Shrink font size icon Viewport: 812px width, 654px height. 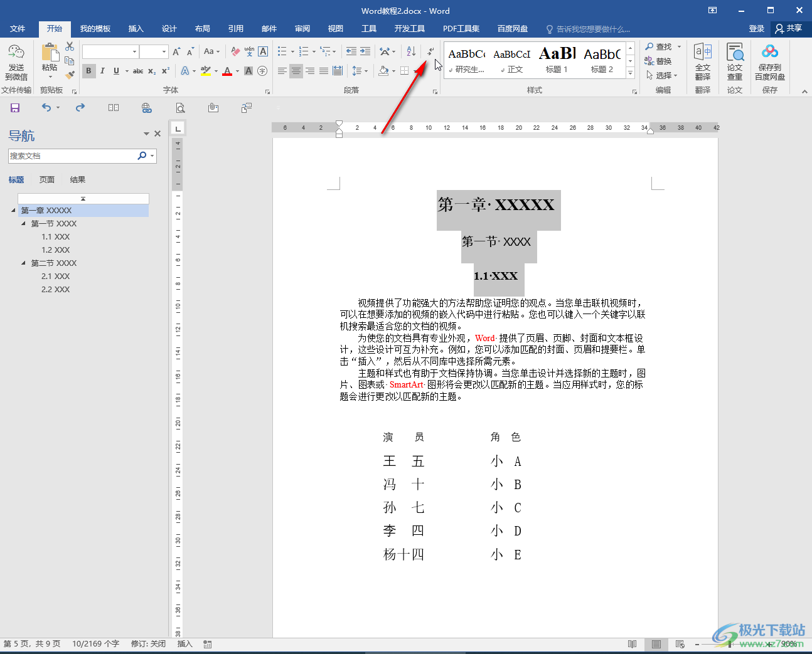coord(190,51)
